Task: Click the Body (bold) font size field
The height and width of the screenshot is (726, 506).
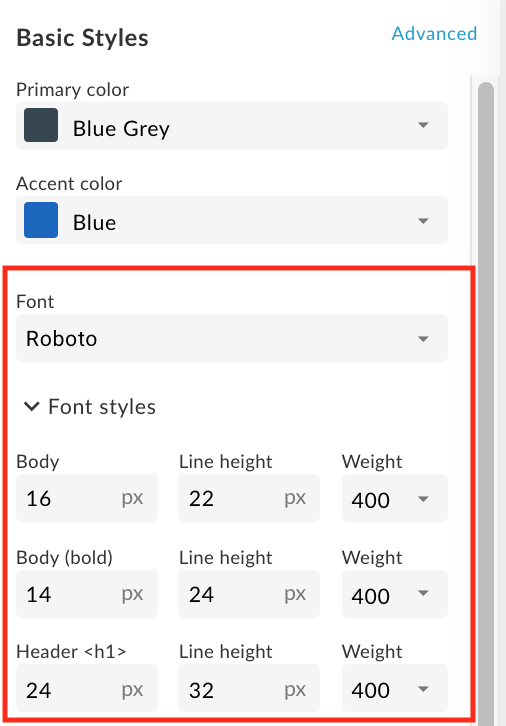Action: tap(87, 594)
